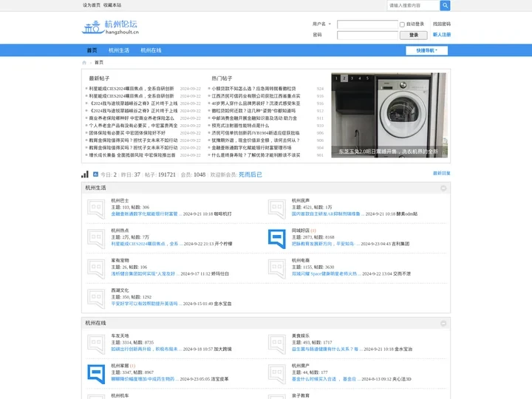This screenshot has height=399, width=532.
Task: Open 杭州电商 forum title
Action: (x=301, y=260)
